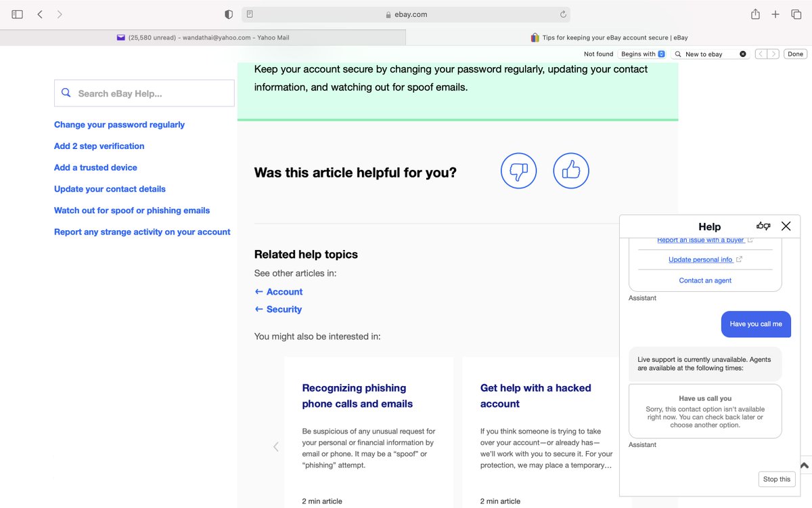Open 'Get help with a hacked account' article

[536, 396]
